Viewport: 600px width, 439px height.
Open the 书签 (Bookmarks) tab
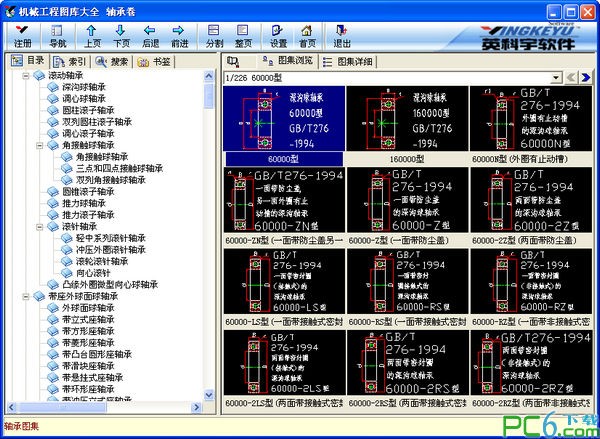point(153,61)
